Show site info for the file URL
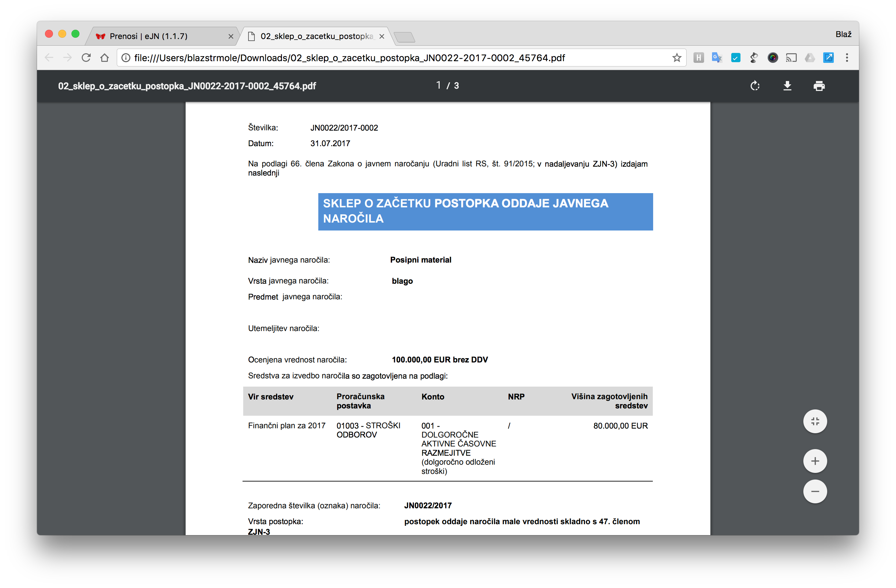The height and width of the screenshot is (588, 896). pos(126,58)
